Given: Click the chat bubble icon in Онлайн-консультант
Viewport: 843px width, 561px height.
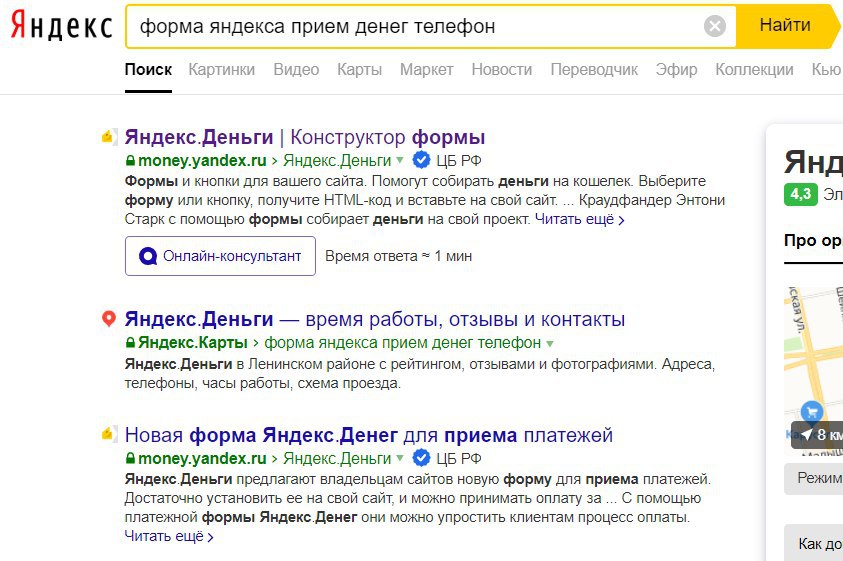Looking at the screenshot, I should tap(148, 256).
